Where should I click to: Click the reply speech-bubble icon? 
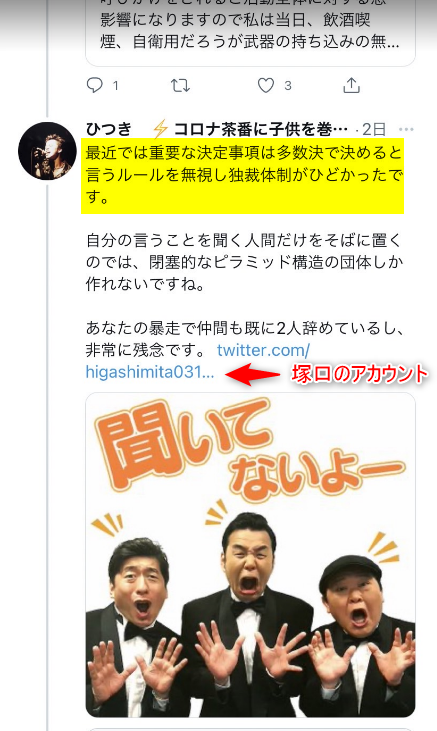coord(95,85)
